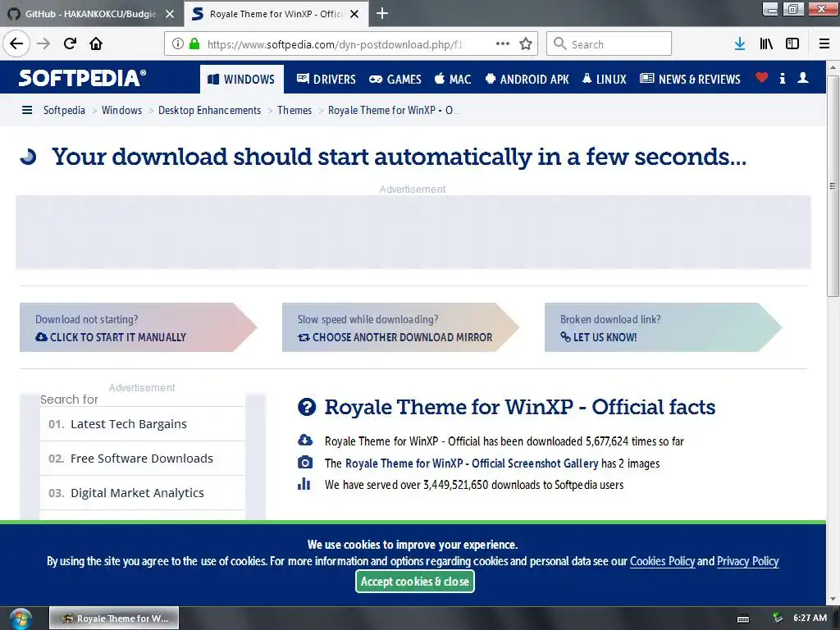Open page actions three-dot menu
840x630 pixels.
coord(503,43)
